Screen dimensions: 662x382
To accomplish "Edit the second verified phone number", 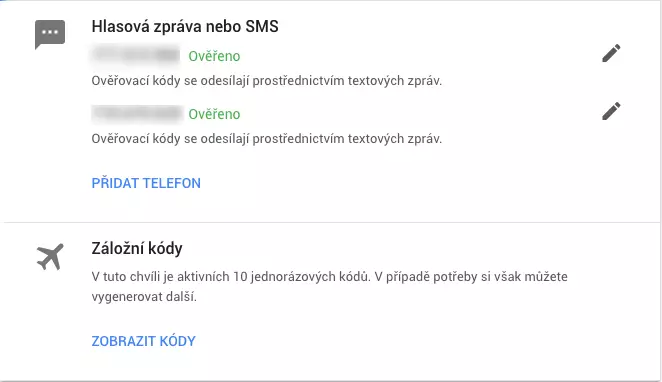I will (x=611, y=111).
